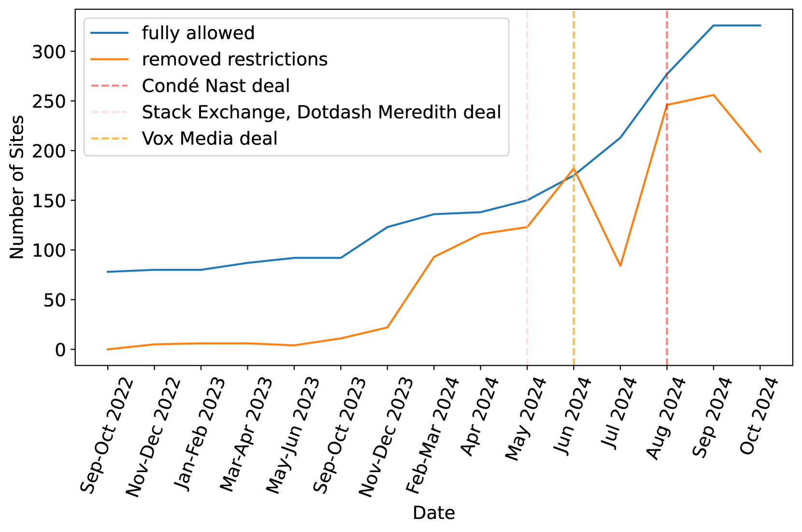The image size is (802, 532).
Task: Click the "Vox Media deal" legend text
Action: (210, 139)
